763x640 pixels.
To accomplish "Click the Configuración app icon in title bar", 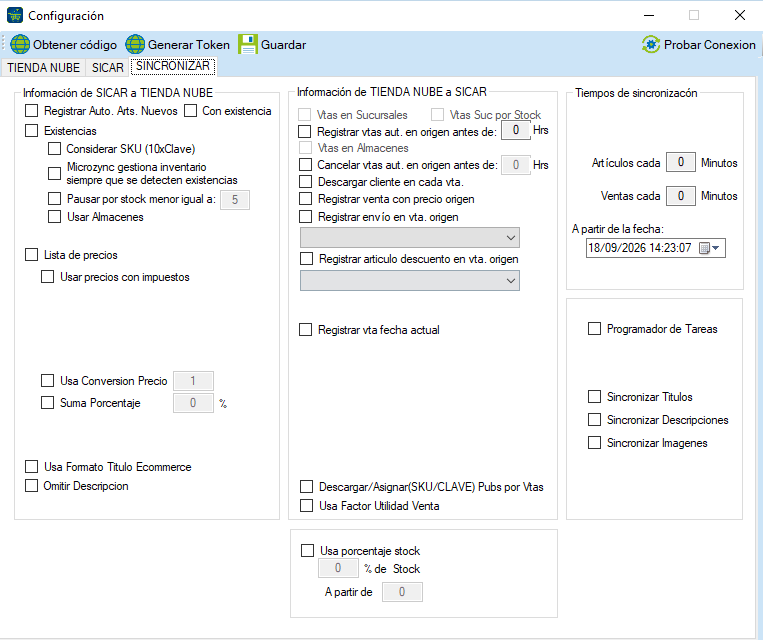I will [15, 15].
